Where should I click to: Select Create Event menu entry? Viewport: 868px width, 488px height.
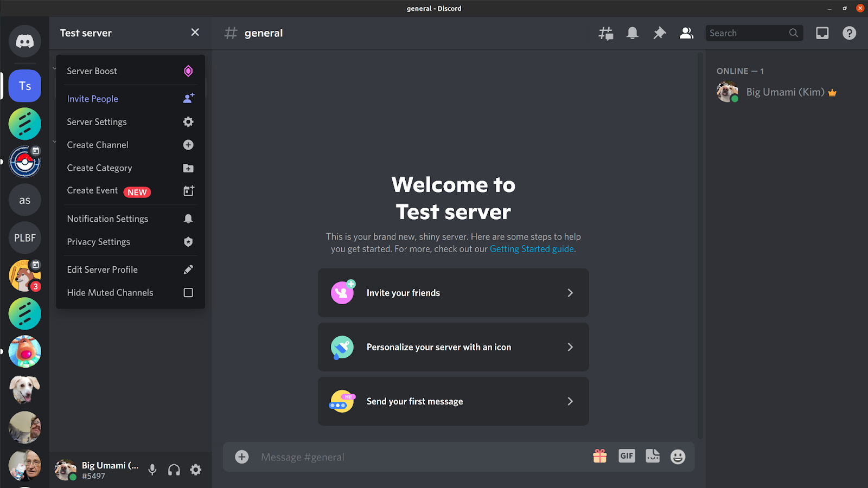coord(130,191)
